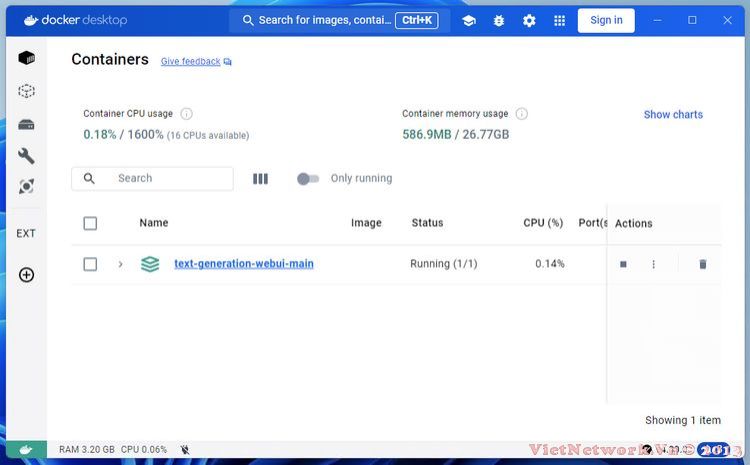Open the three-dot menu for container actions
750x465 pixels.
[654, 264]
